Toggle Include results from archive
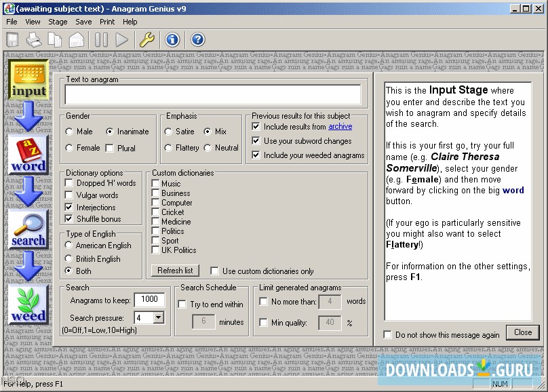 tap(256, 126)
